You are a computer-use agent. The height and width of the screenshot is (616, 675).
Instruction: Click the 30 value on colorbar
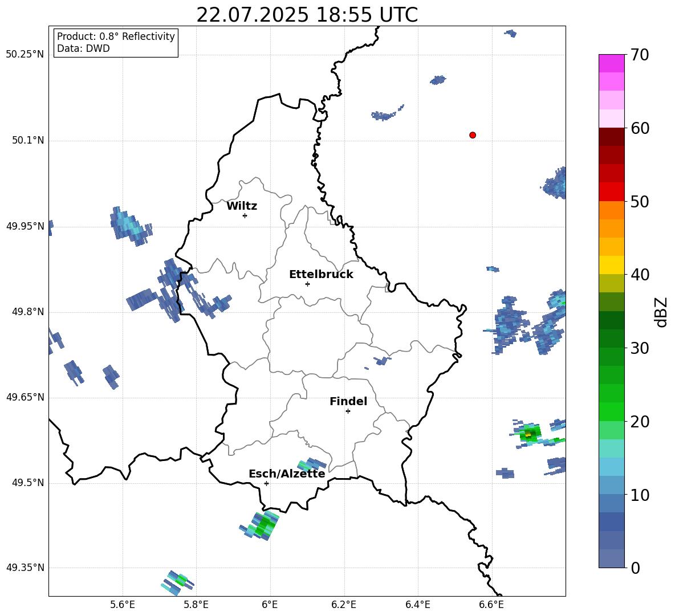pos(640,348)
